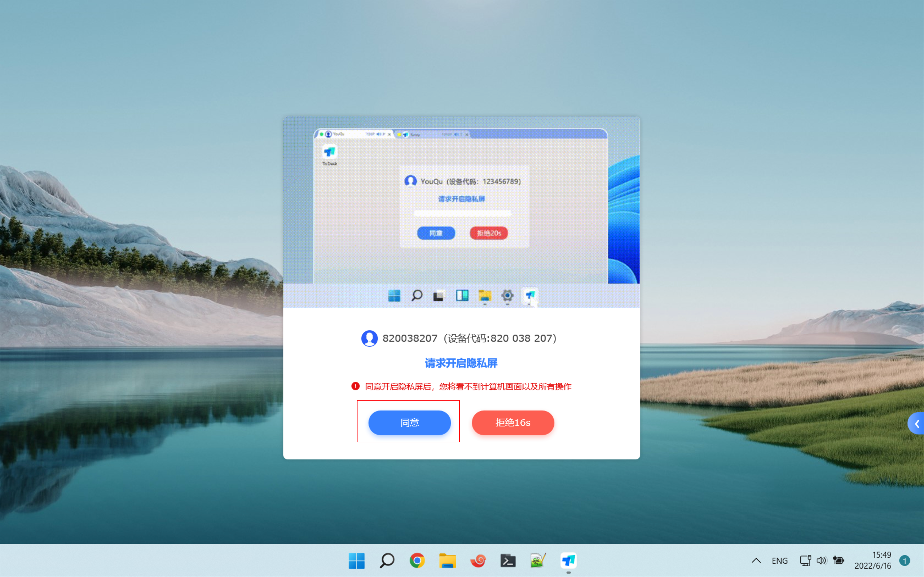Open File Explorer from the taskbar
The height and width of the screenshot is (577, 924).
point(447,561)
